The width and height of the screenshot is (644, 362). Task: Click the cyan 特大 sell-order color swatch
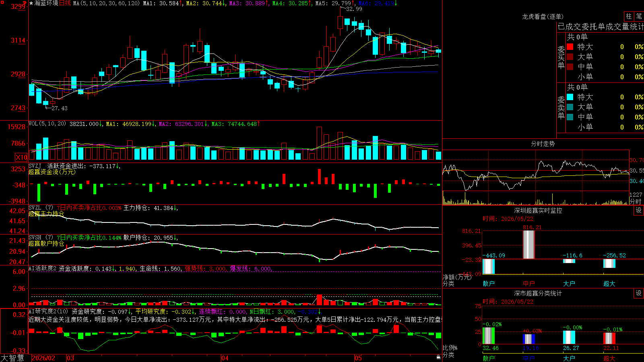click(x=570, y=97)
